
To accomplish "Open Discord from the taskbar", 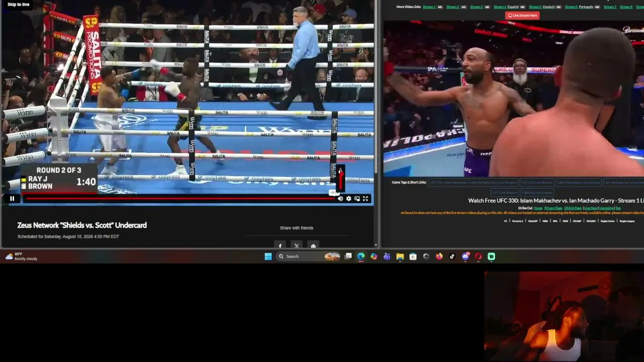I will coord(465,256).
